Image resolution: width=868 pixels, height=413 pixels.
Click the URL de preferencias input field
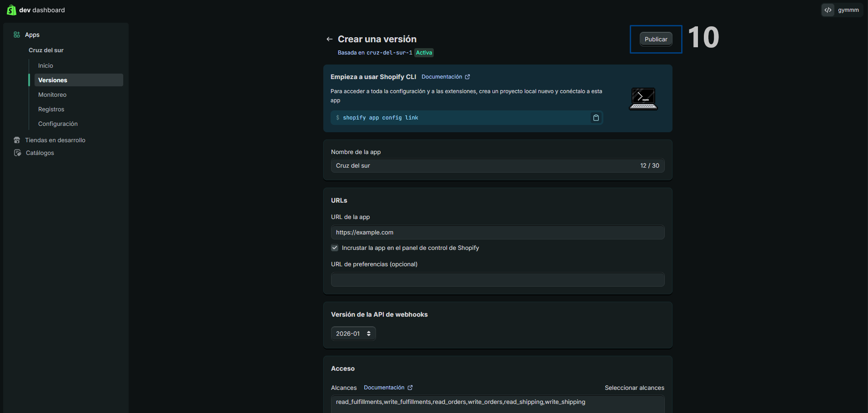(x=497, y=279)
